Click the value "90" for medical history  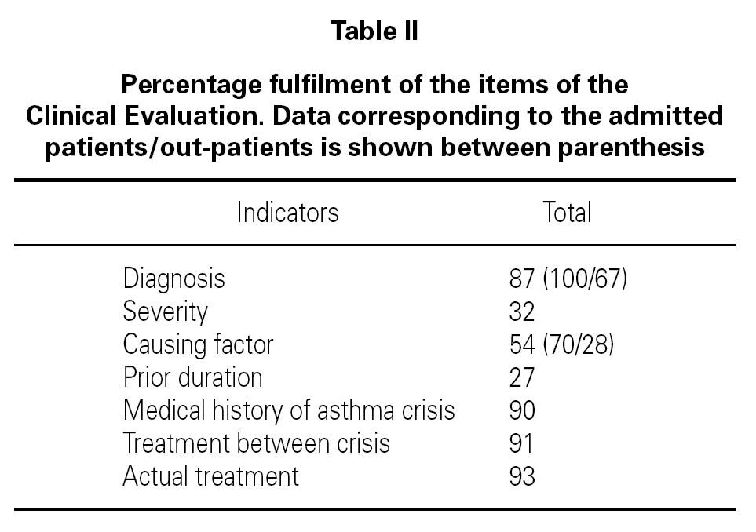[x=522, y=410]
